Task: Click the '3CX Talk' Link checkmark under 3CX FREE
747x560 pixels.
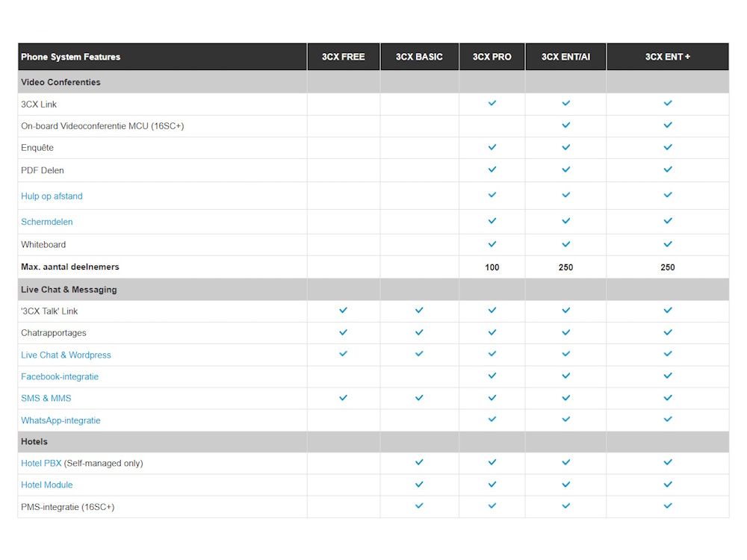Action: 343,310
